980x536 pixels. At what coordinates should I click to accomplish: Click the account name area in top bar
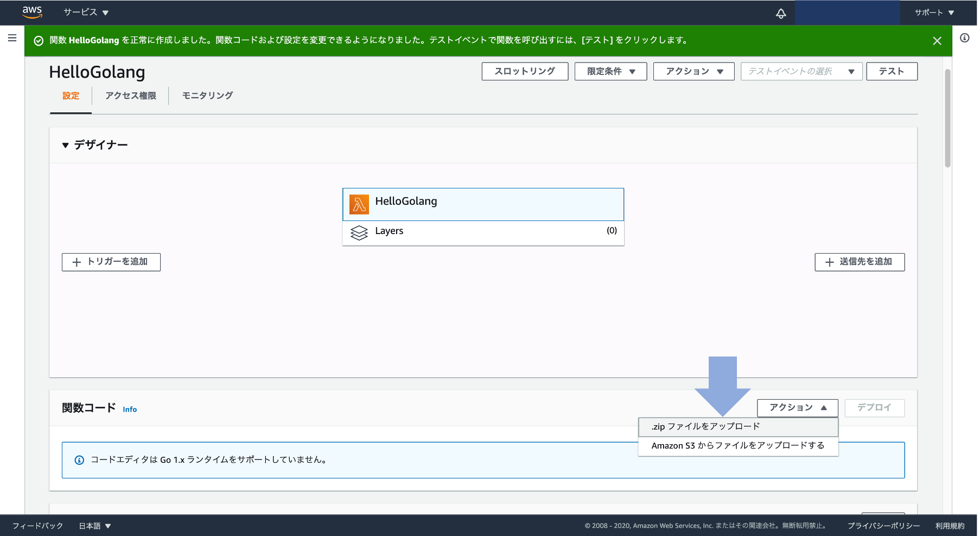coord(847,12)
